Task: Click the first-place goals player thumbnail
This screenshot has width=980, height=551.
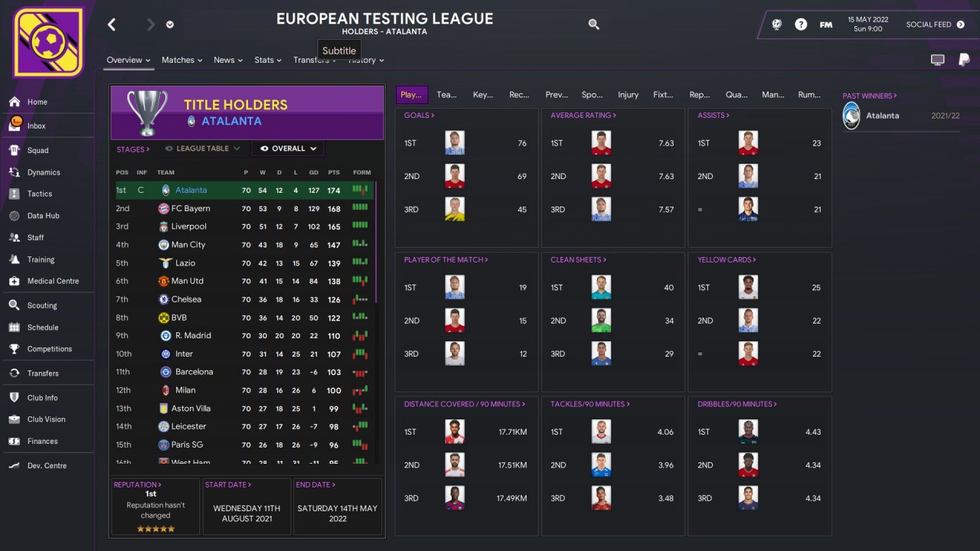Action: (x=455, y=143)
